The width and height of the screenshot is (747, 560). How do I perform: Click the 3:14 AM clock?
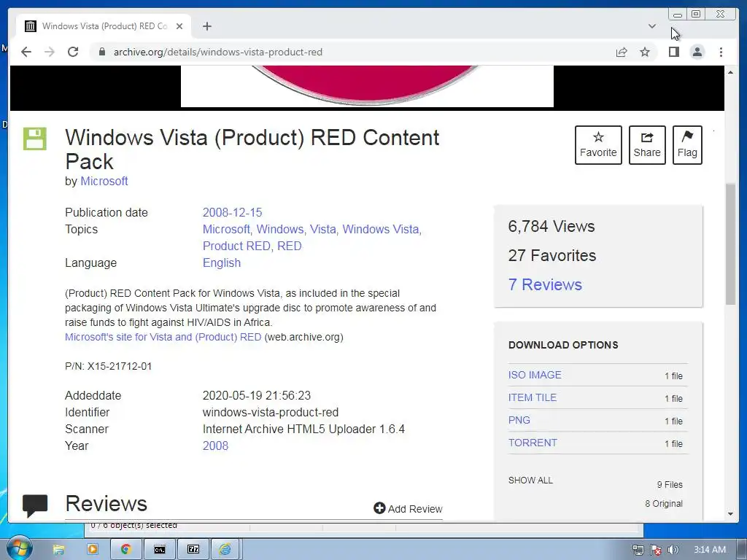709,550
